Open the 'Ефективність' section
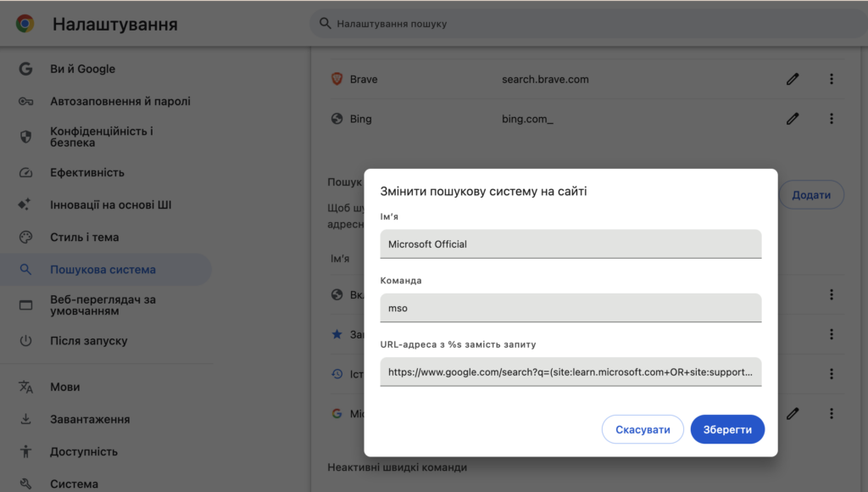 click(x=87, y=172)
